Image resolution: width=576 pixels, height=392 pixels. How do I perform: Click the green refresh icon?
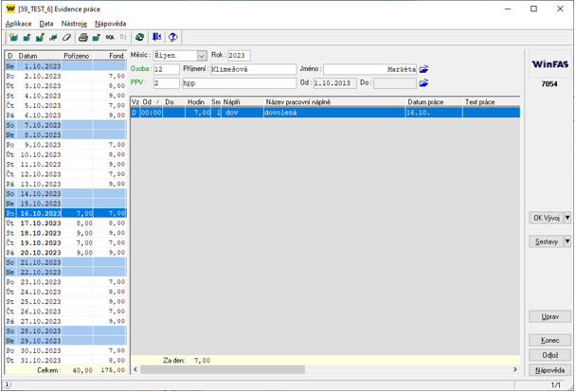[x=139, y=37]
